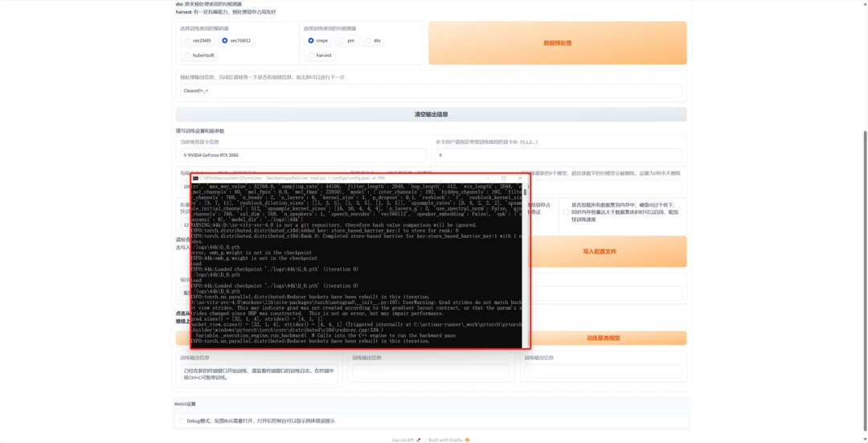The width and height of the screenshot is (868, 443).
Task: Click the gray 清空输出信息 button
Action: click(x=432, y=115)
